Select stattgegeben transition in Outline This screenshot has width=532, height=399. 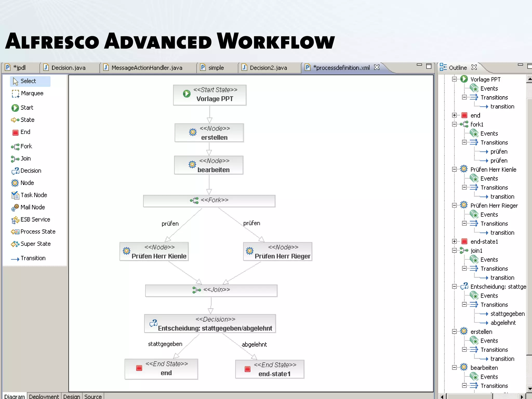point(508,314)
